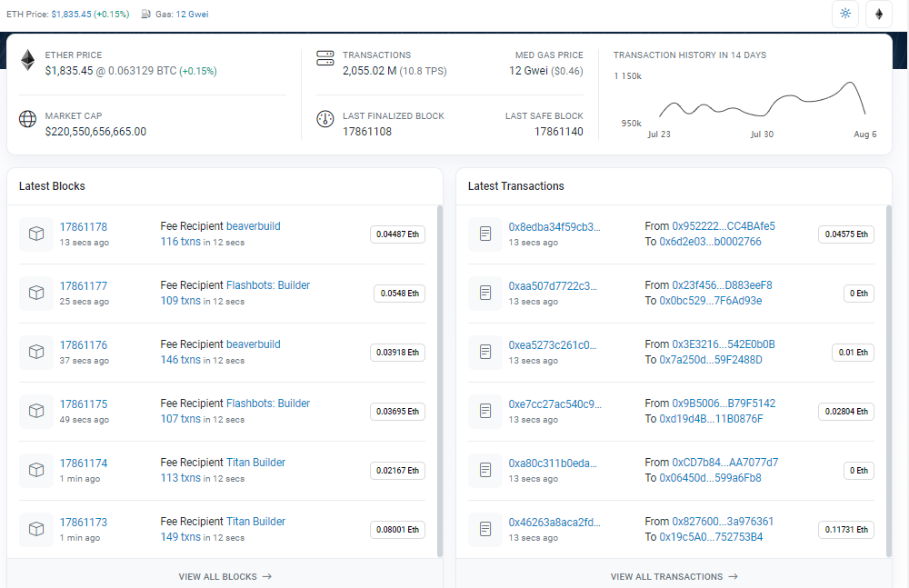This screenshot has width=909, height=588.
Task: Click the Market Cap globe icon
Action: pos(27,119)
